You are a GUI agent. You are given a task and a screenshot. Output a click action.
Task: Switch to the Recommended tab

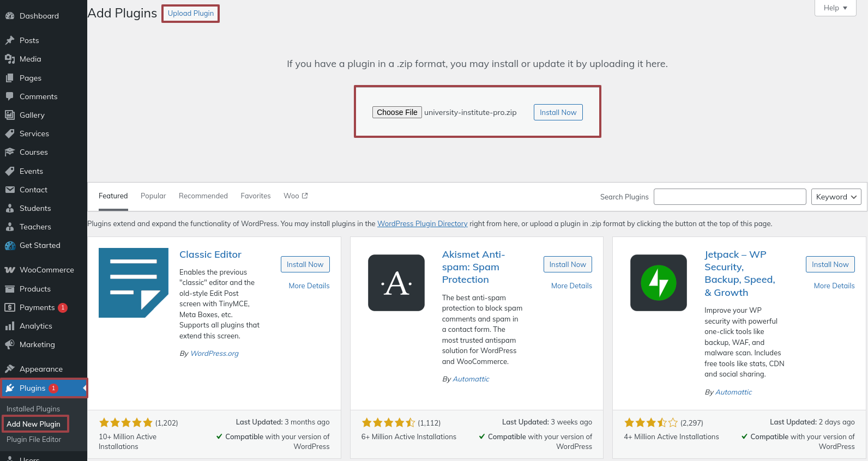(203, 196)
